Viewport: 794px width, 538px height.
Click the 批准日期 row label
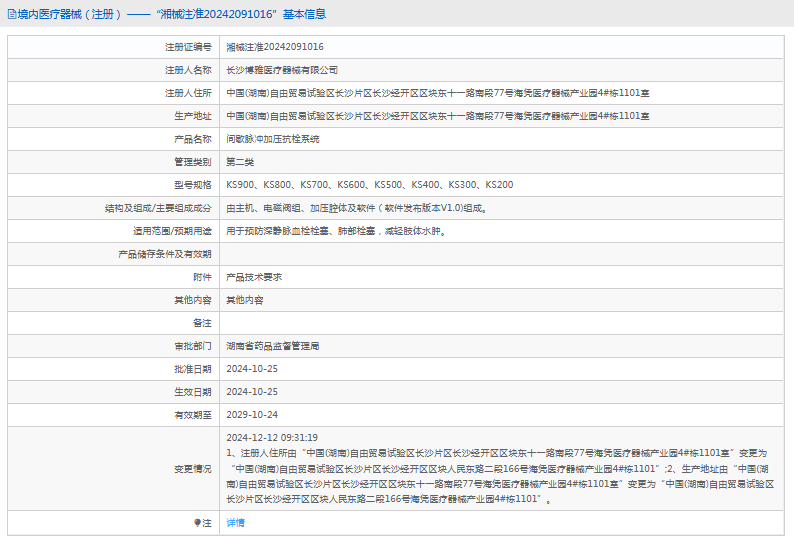[193, 369]
